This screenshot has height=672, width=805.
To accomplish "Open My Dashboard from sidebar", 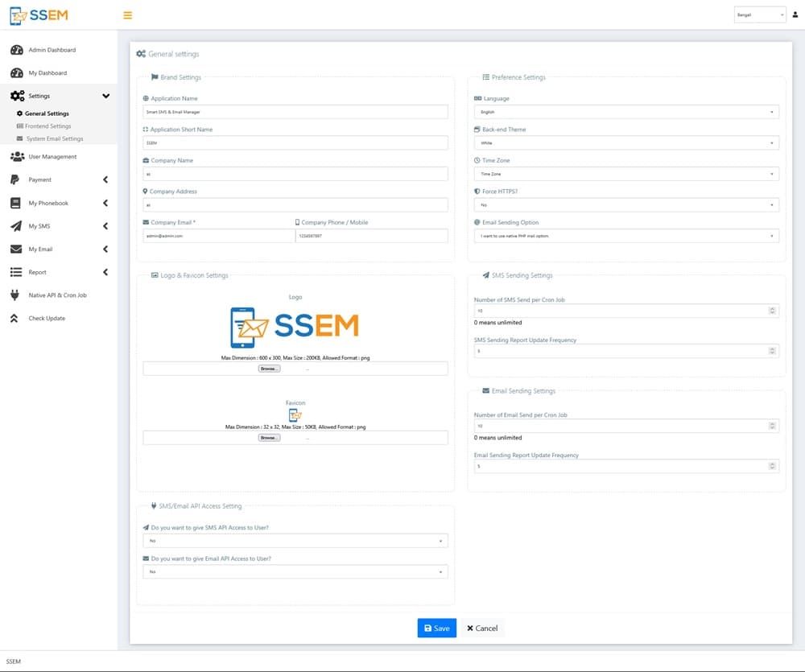I will pos(47,73).
